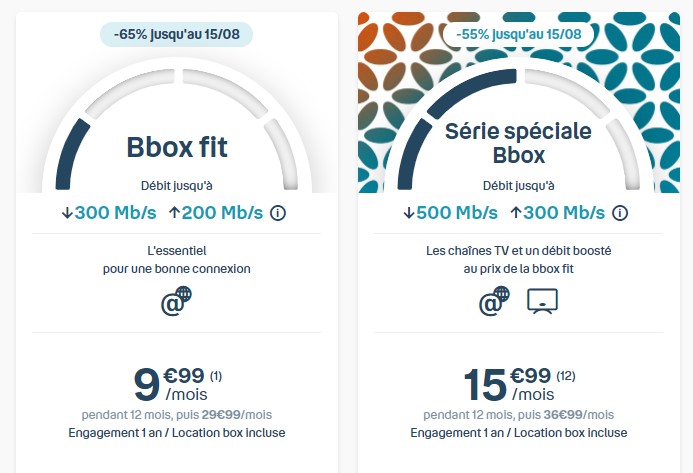Click the Bbox fit download arrow 300 Mb/s
The width and height of the screenshot is (693, 473).
(107, 212)
